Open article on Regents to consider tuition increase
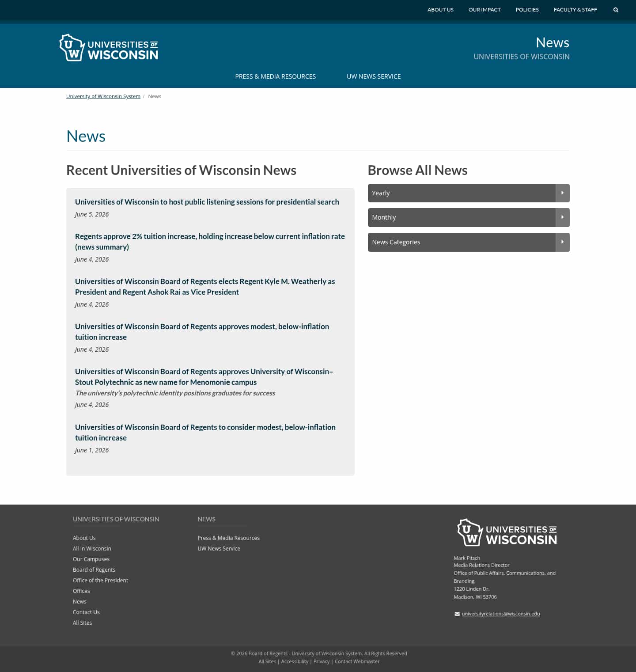The width and height of the screenshot is (636, 672). [205, 433]
